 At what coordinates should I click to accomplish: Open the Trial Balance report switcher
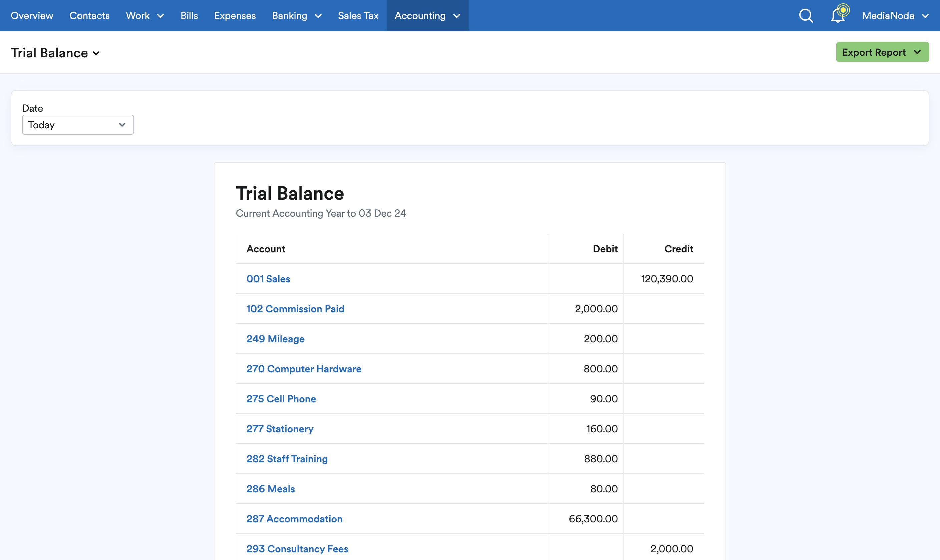pos(55,53)
